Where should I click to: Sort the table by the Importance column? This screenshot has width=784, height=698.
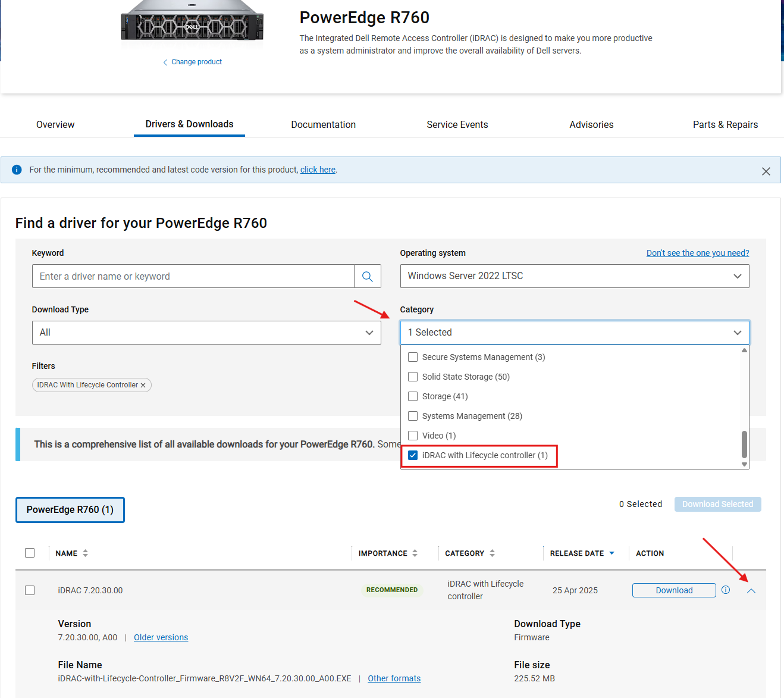pyautogui.click(x=415, y=553)
